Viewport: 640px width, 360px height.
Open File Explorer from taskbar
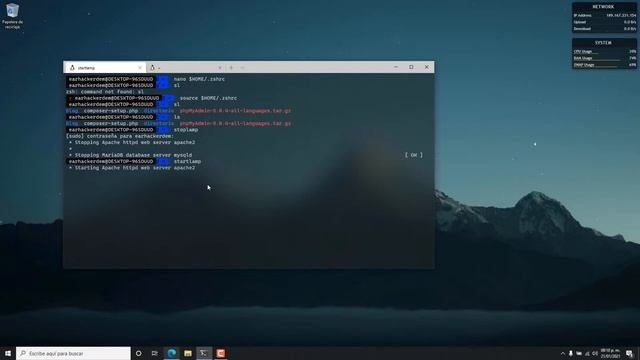[x=188, y=353]
